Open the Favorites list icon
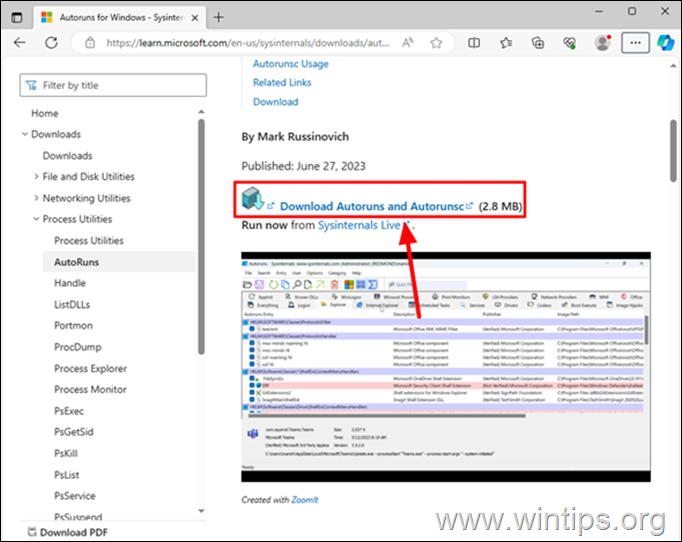The image size is (682, 542). click(506, 43)
